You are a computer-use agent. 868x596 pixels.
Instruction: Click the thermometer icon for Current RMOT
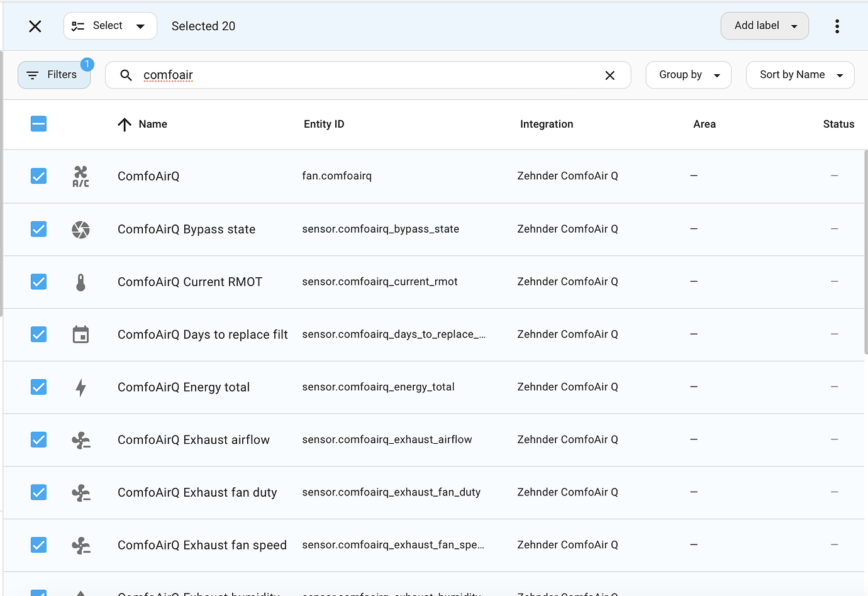[81, 282]
